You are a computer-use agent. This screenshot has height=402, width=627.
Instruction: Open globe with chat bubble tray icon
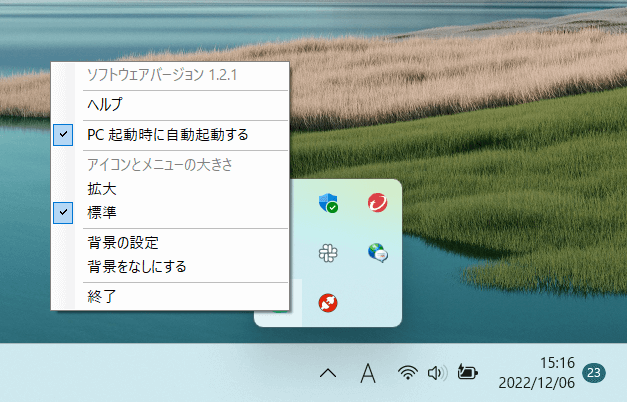point(377,253)
